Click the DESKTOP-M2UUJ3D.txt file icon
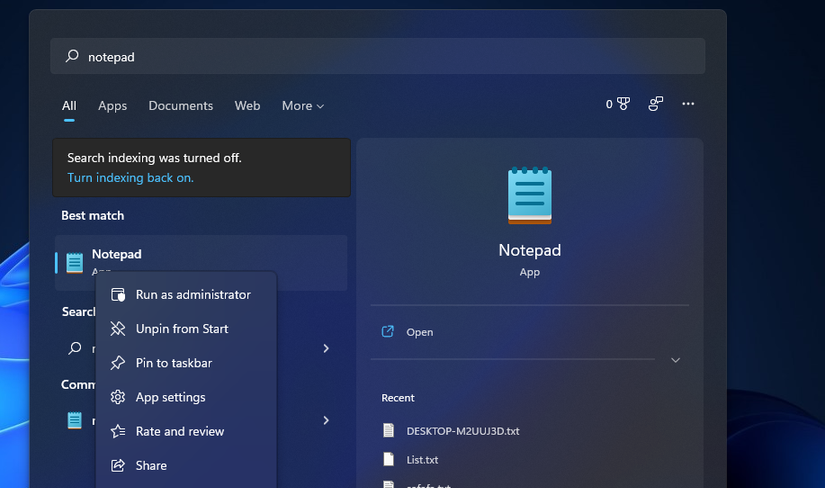 [x=388, y=431]
